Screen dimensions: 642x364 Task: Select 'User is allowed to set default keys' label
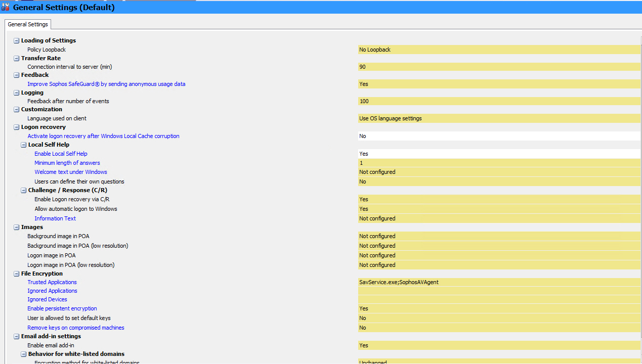click(69, 318)
